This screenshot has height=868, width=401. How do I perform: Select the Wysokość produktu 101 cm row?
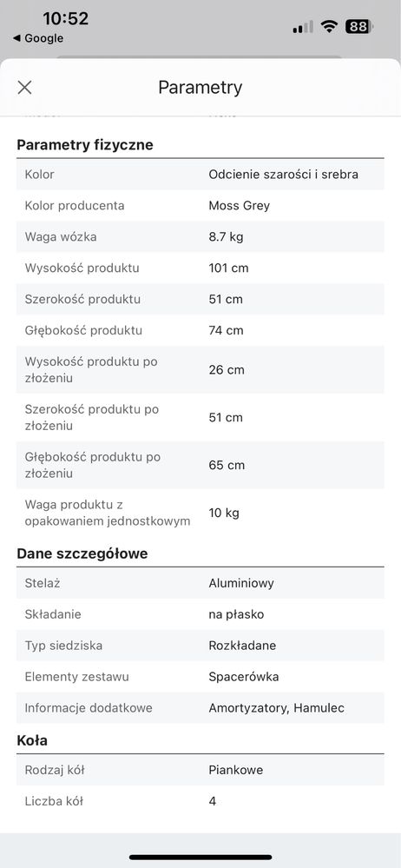(x=200, y=268)
